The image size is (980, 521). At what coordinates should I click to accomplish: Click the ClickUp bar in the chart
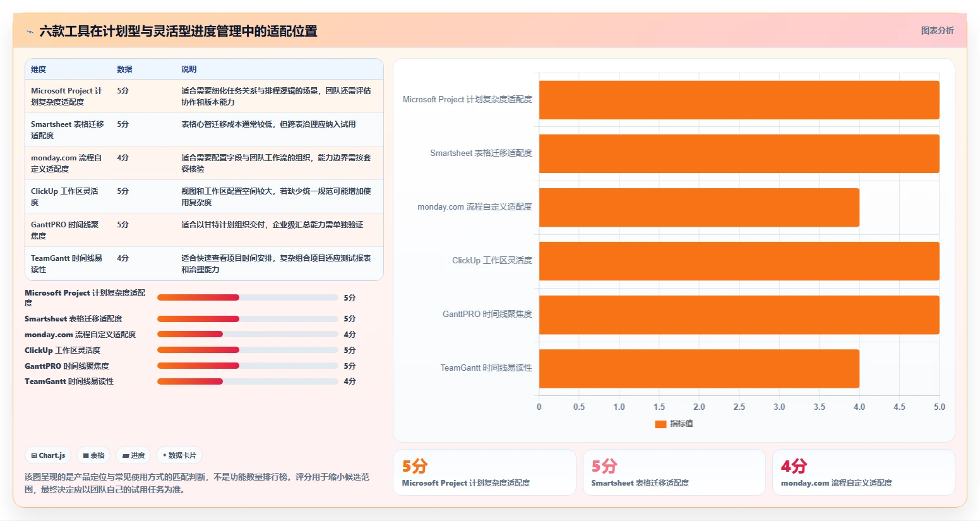[739, 261]
